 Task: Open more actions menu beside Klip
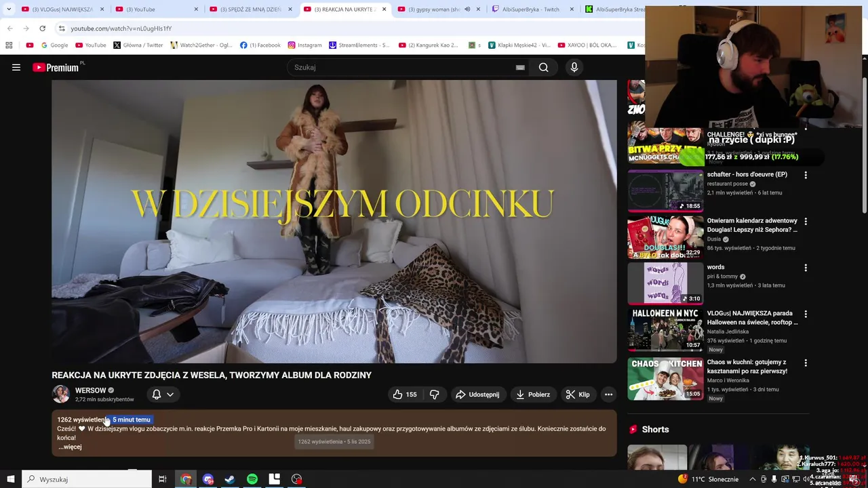click(608, 394)
